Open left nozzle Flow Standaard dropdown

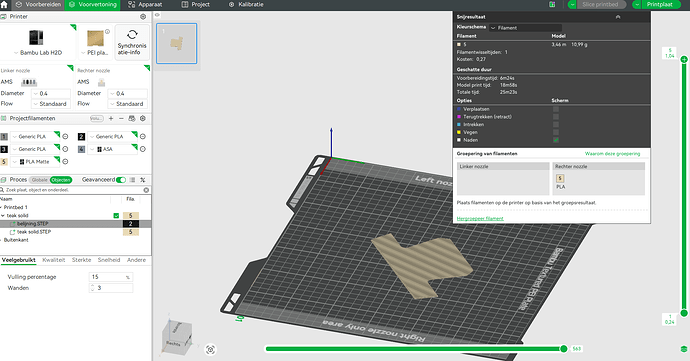tap(51, 104)
